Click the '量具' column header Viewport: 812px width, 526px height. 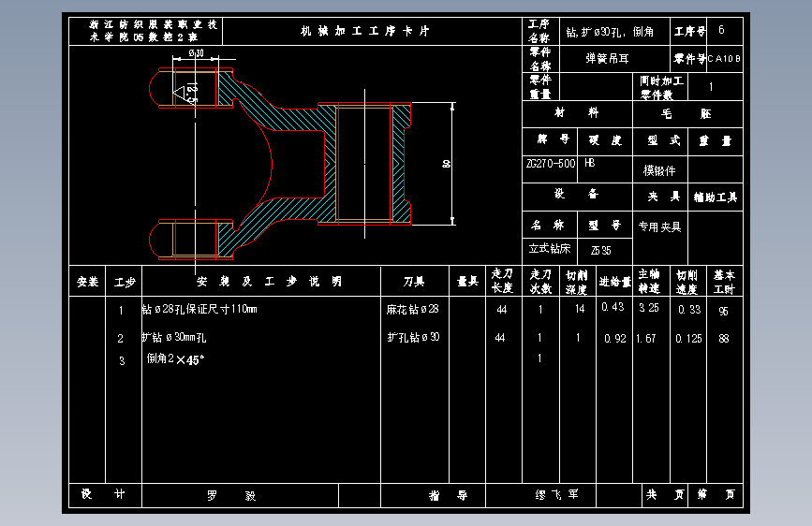(x=467, y=282)
